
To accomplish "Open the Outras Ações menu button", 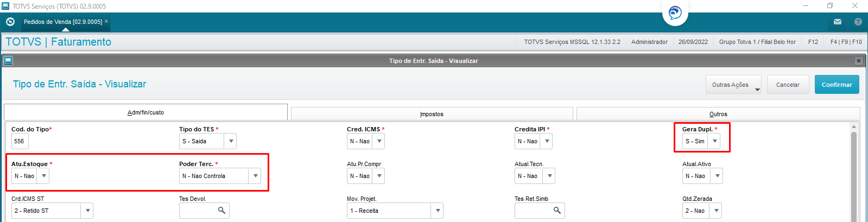I will coord(733,85).
